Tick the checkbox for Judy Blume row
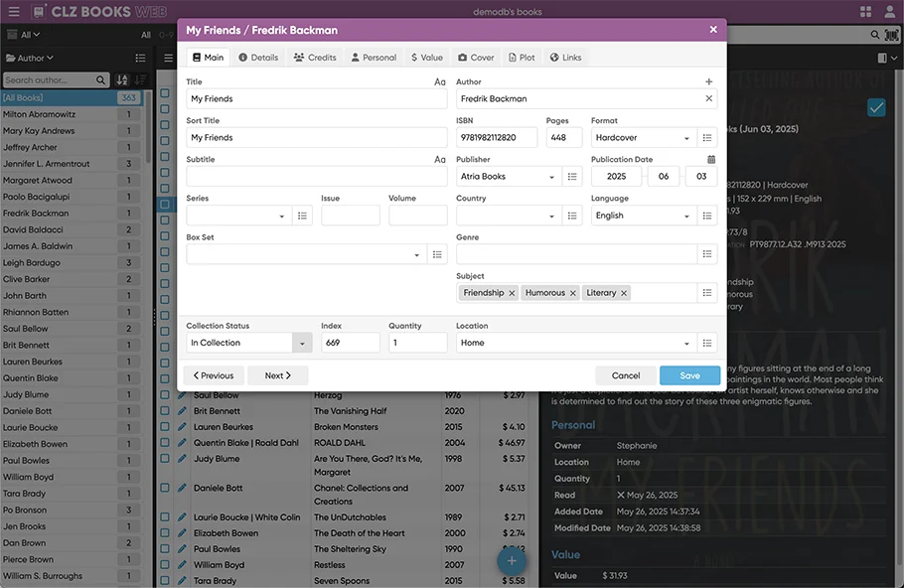904x588 pixels. [x=165, y=458]
